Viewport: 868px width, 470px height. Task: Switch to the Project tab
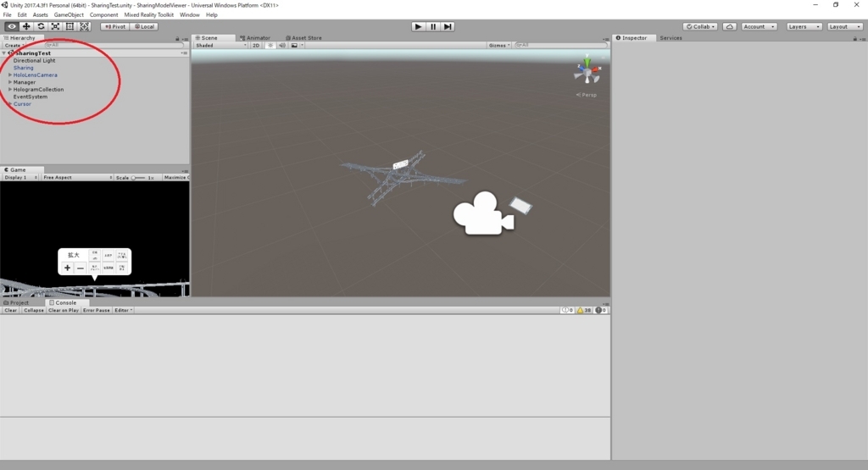(16, 302)
